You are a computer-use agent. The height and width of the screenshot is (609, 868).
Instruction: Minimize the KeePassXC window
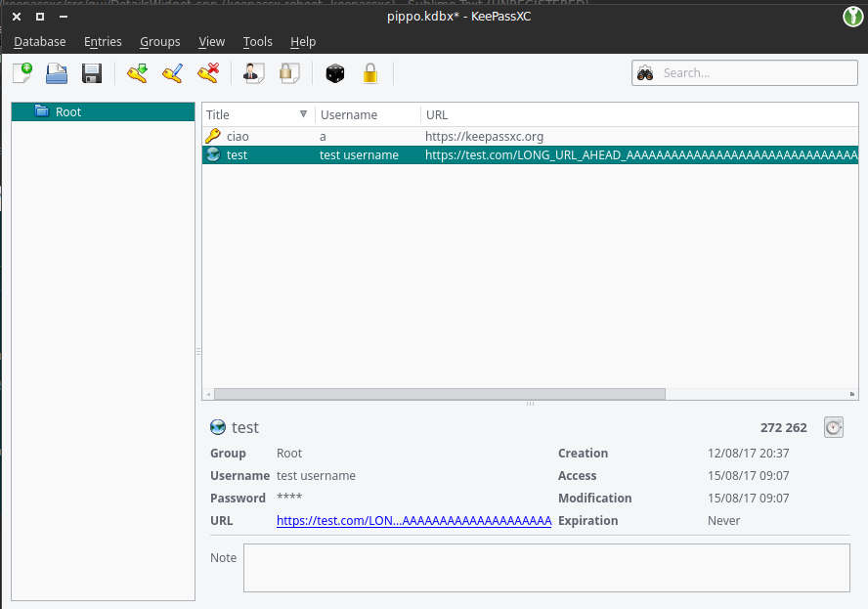64,17
